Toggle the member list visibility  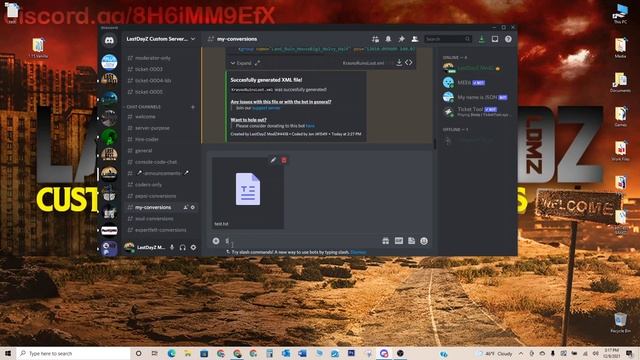(x=414, y=39)
